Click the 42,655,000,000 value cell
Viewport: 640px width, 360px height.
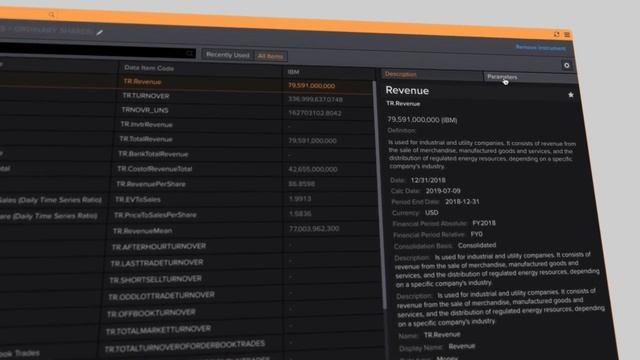coord(313,169)
